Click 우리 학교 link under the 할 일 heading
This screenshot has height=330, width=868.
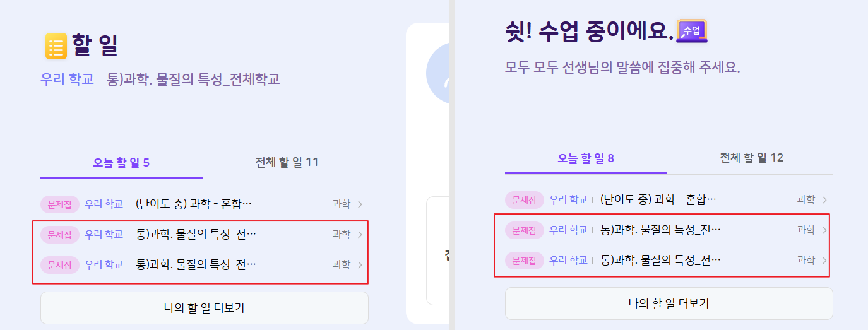(x=66, y=79)
